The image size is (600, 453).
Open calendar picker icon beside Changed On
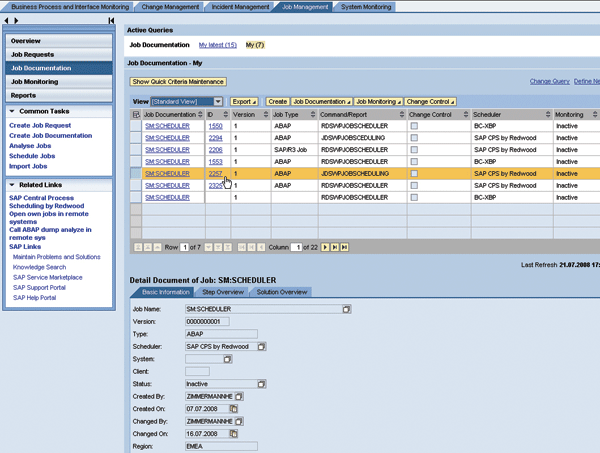pos(232,434)
